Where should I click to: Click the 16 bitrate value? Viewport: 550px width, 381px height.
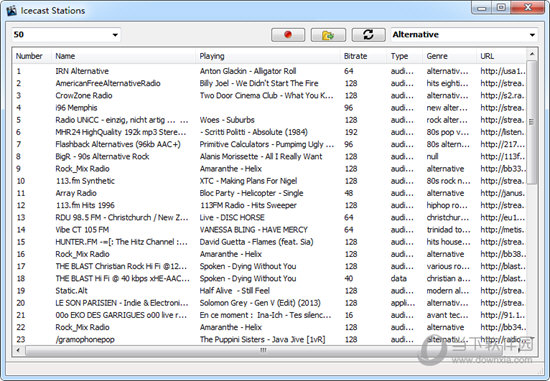[348, 315]
